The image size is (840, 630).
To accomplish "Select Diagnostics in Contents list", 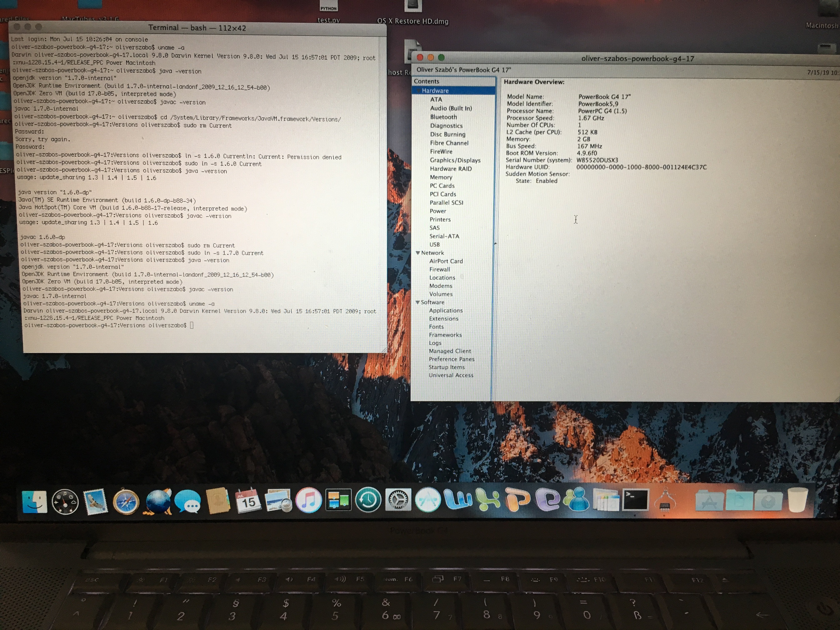I will 446,126.
